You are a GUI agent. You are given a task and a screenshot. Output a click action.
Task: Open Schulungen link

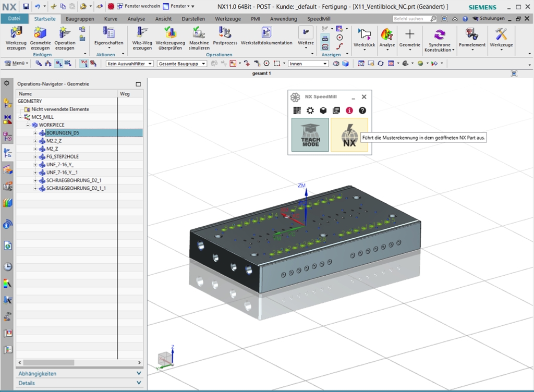[488, 18]
